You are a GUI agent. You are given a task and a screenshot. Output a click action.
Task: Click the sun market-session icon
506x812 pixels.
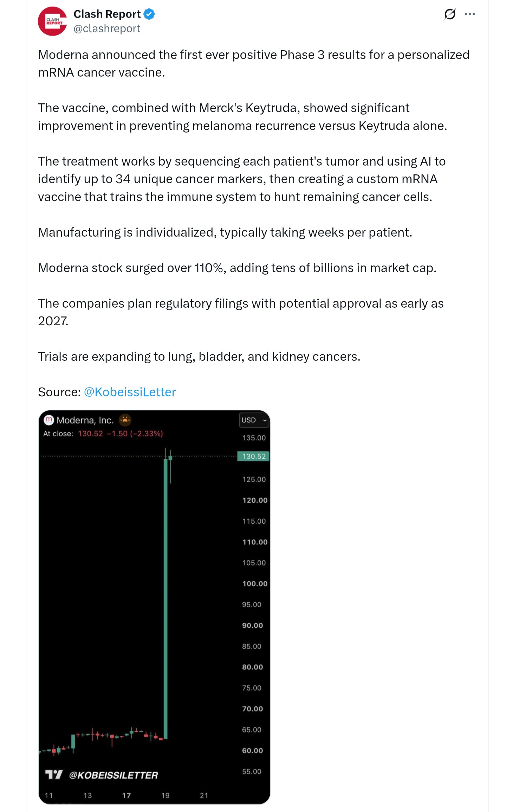pyautogui.click(x=125, y=420)
